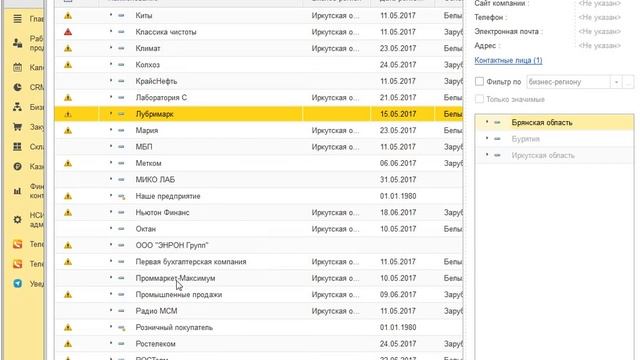Click the Телефон не указан value

click(600, 18)
